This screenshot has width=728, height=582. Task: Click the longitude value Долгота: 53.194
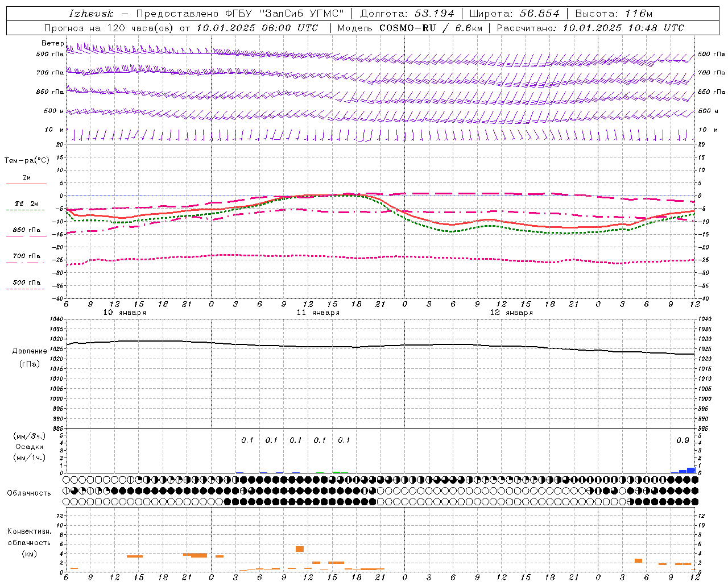(407, 14)
